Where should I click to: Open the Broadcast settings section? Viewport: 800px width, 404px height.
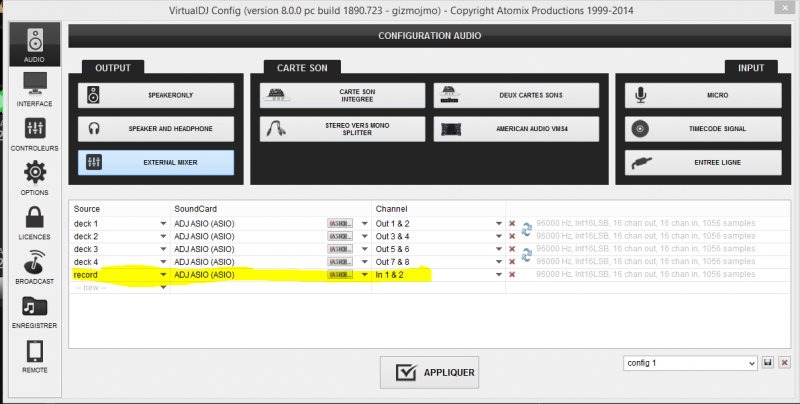(34, 268)
